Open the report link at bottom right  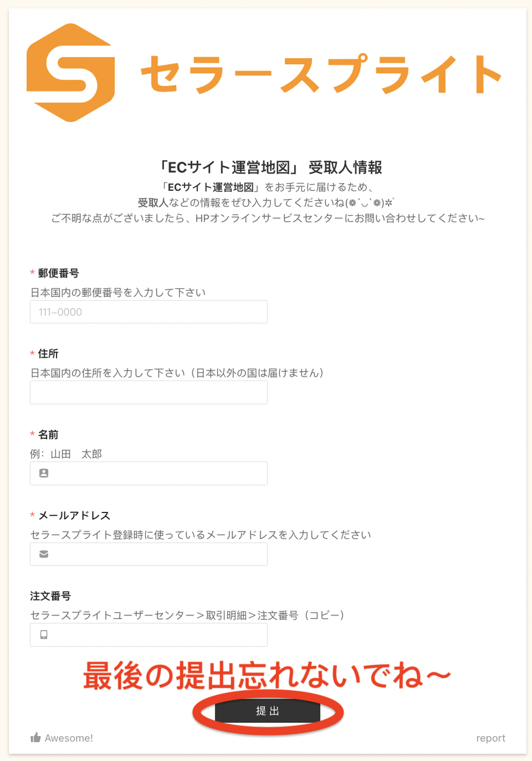(x=490, y=738)
